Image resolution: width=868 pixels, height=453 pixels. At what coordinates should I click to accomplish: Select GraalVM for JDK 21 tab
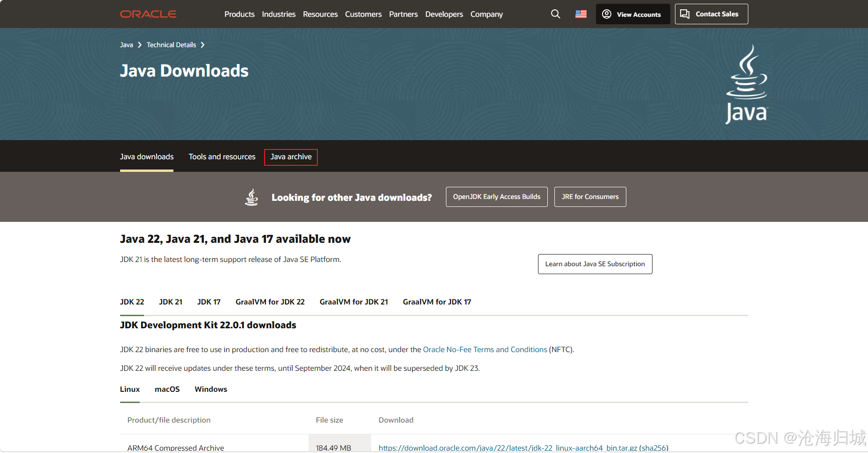(354, 302)
